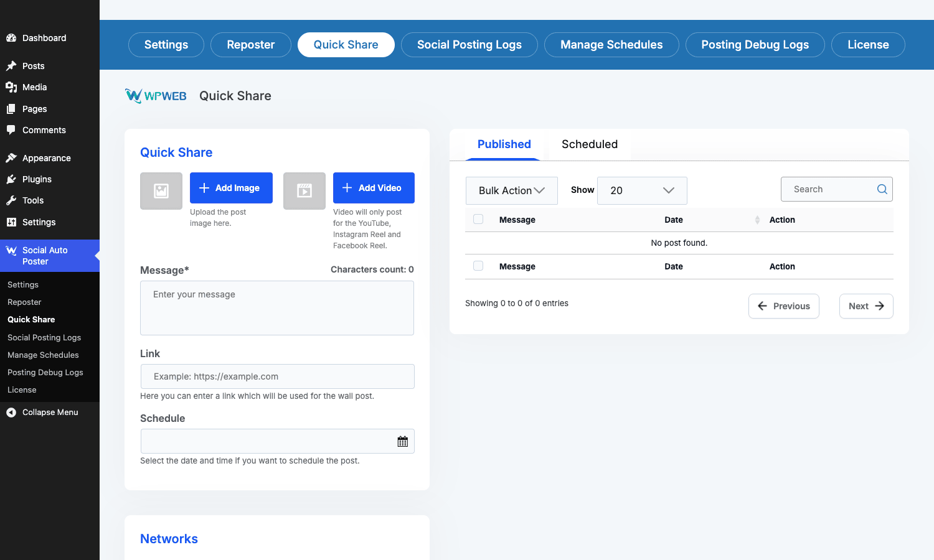The width and height of the screenshot is (934, 560).
Task: Click the search magnifier icon
Action: 882,189
